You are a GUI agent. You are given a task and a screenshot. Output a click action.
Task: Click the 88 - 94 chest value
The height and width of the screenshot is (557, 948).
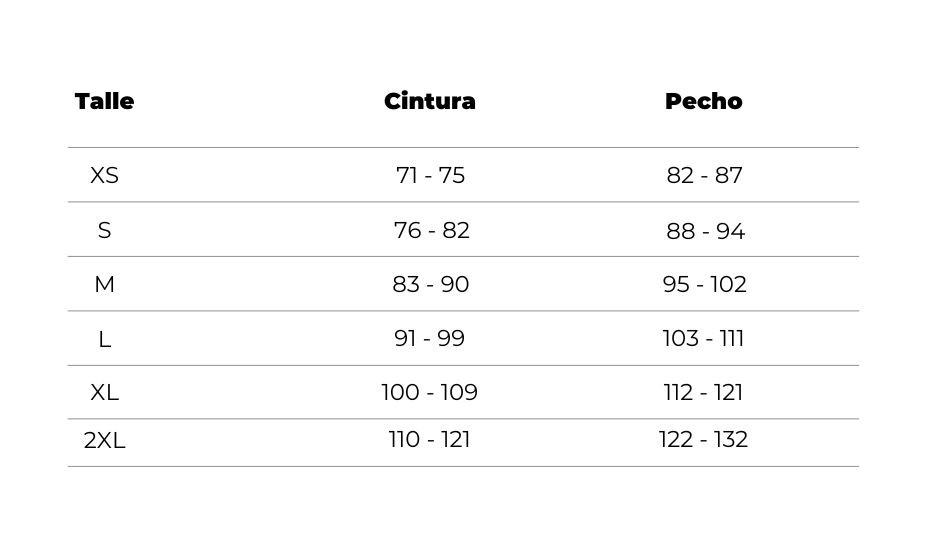tap(706, 231)
